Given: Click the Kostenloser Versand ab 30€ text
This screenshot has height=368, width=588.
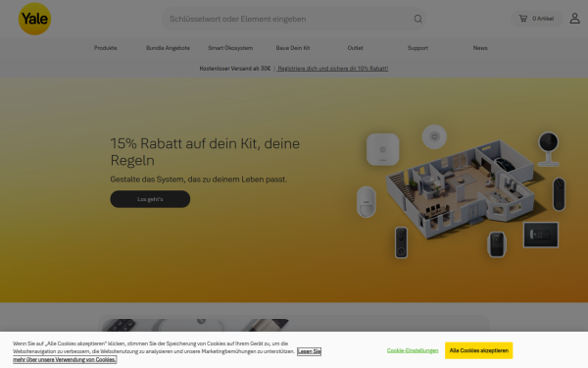Looking at the screenshot, I should 235,69.
